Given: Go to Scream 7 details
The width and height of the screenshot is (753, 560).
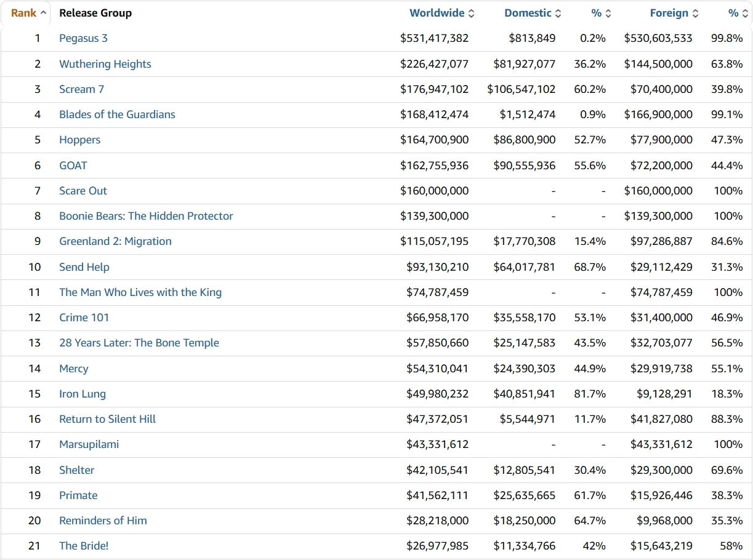Looking at the screenshot, I should [81, 89].
